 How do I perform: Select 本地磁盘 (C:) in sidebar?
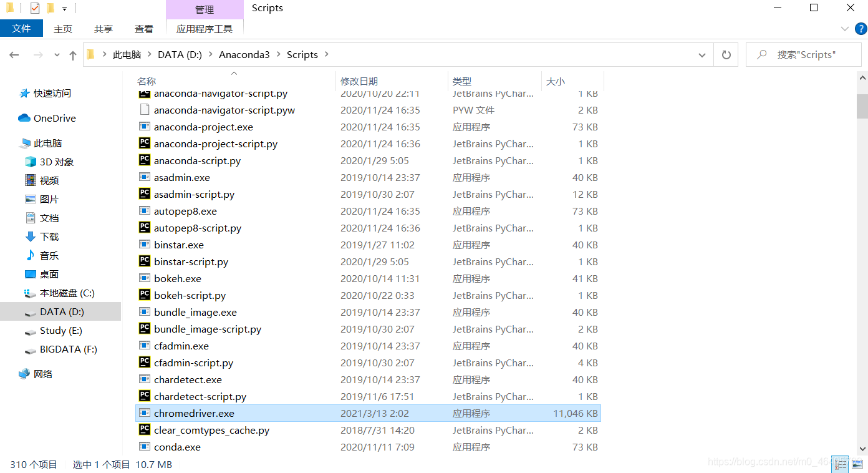[x=60, y=293]
